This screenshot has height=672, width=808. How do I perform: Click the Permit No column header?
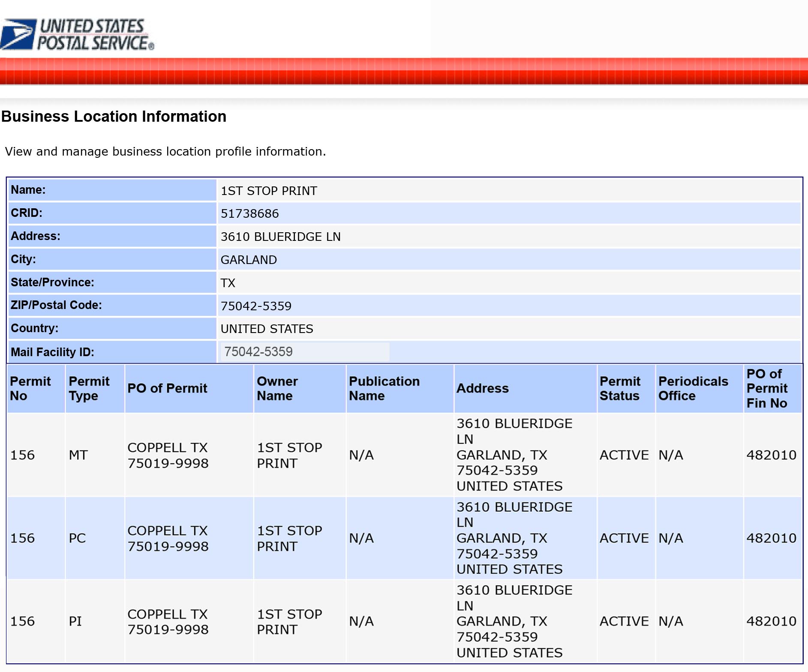click(30, 388)
